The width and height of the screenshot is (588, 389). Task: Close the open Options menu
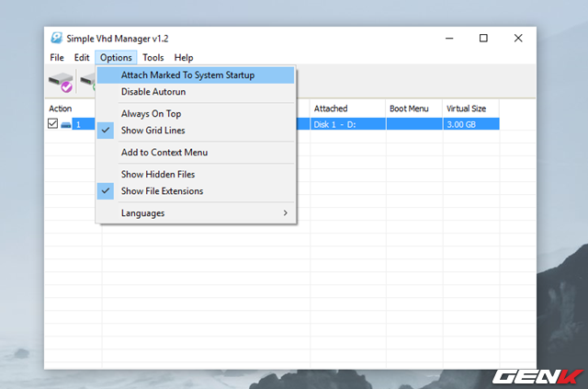pyautogui.click(x=116, y=57)
